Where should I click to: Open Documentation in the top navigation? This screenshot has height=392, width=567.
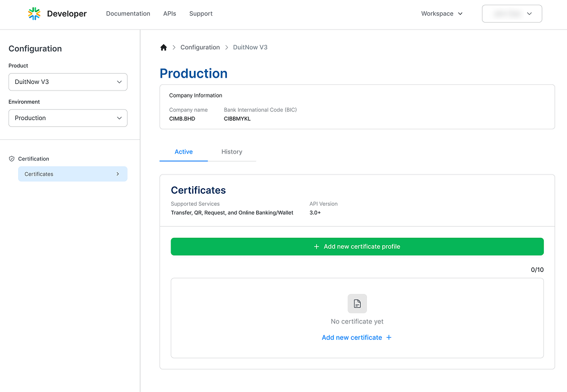pyautogui.click(x=128, y=14)
